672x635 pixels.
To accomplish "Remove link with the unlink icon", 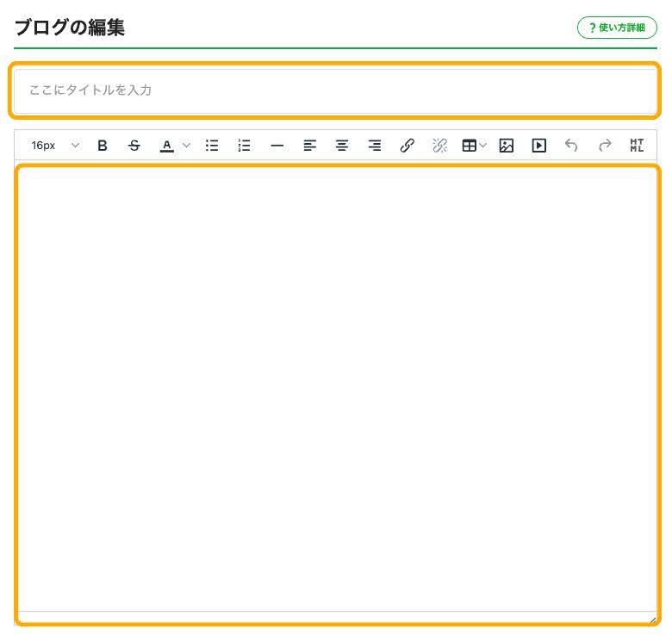I will click(x=439, y=146).
